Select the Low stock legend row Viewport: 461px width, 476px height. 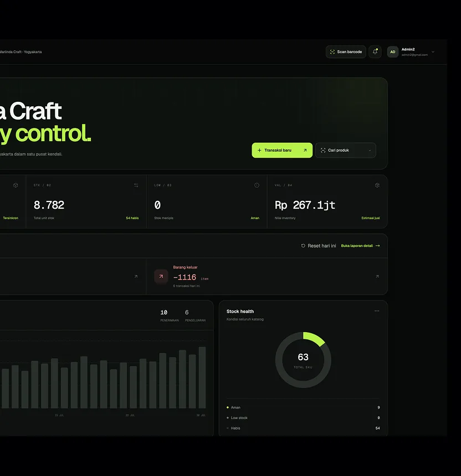[x=303, y=418]
